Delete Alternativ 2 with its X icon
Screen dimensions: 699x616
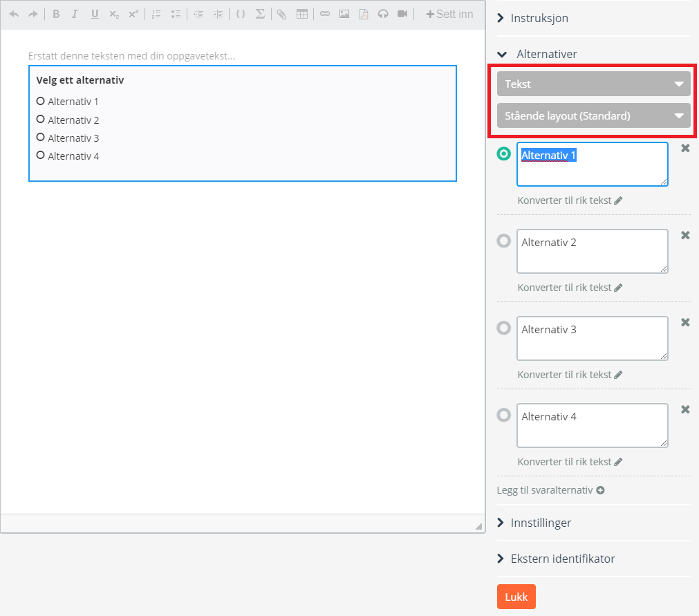[x=686, y=235]
